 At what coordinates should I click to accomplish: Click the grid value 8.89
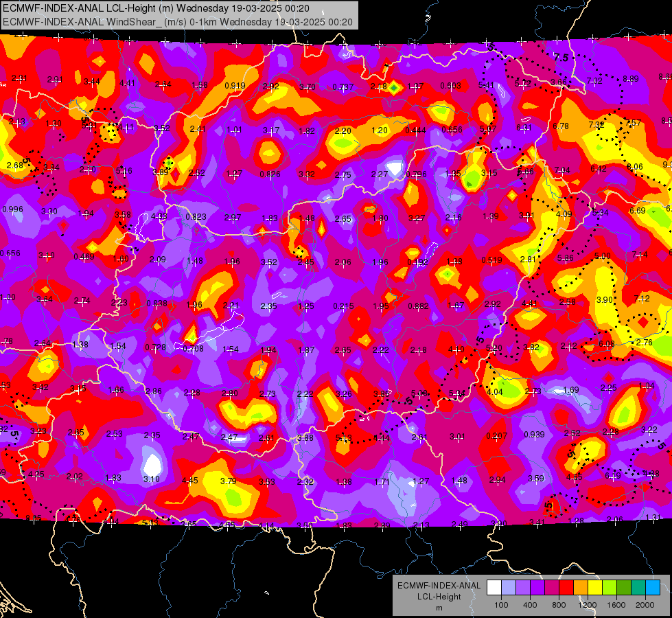(x=630, y=79)
